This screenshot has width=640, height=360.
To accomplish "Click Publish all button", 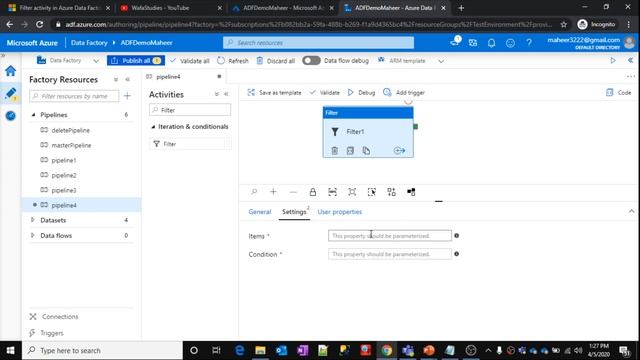I will [x=136, y=60].
